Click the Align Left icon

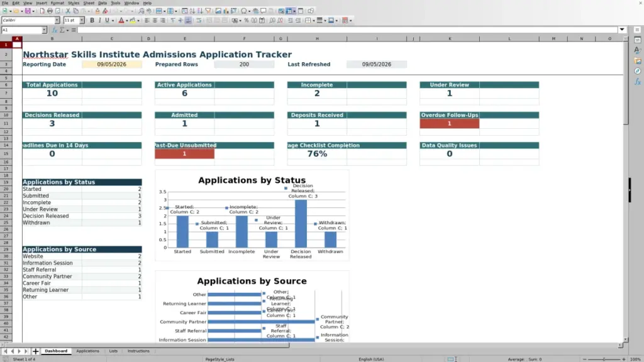point(147,20)
